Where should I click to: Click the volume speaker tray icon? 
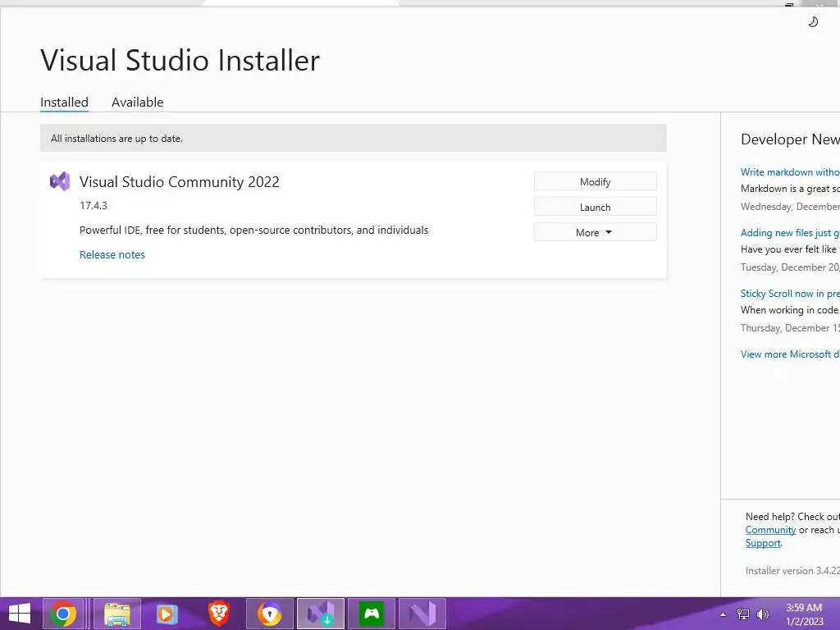(x=762, y=614)
